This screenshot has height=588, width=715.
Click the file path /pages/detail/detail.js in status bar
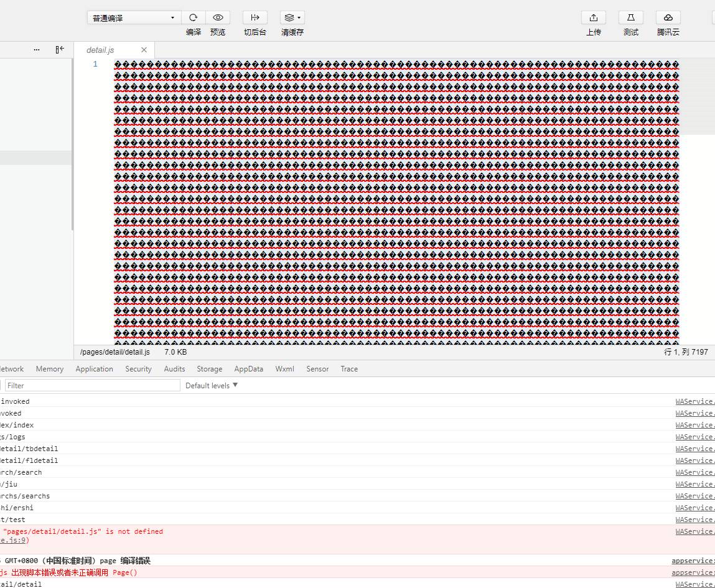tap(115, 352)
